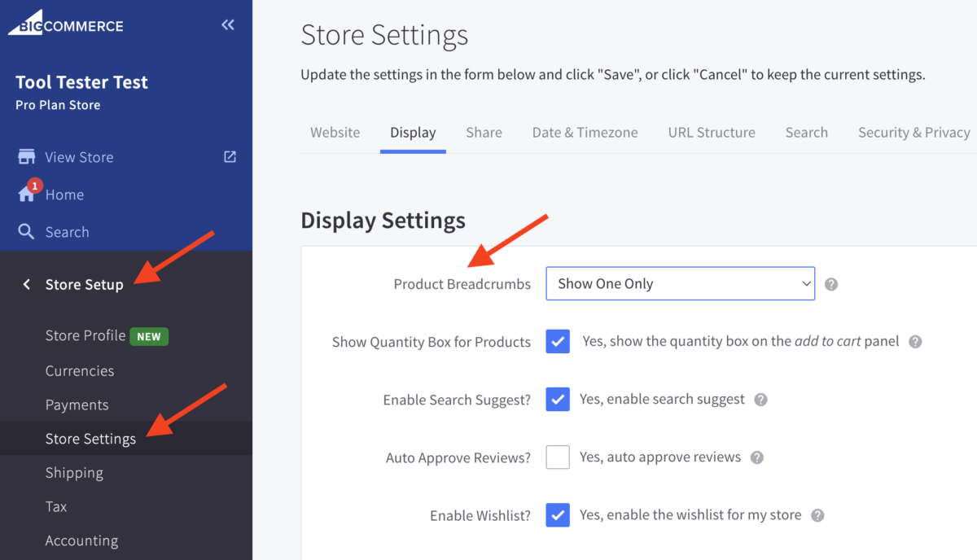Go to Payments in sidebar

[x=77, y=405]
